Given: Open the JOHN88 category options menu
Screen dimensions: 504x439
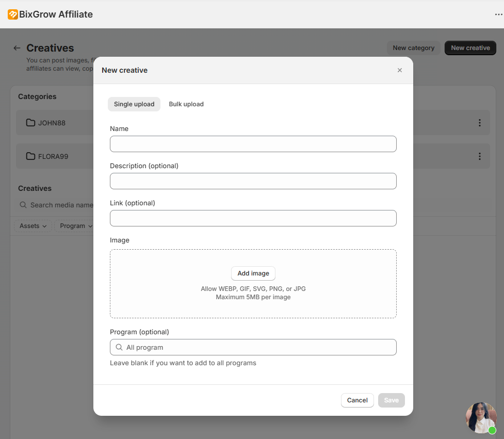Looking at the screenshot, I should [479, 123].
